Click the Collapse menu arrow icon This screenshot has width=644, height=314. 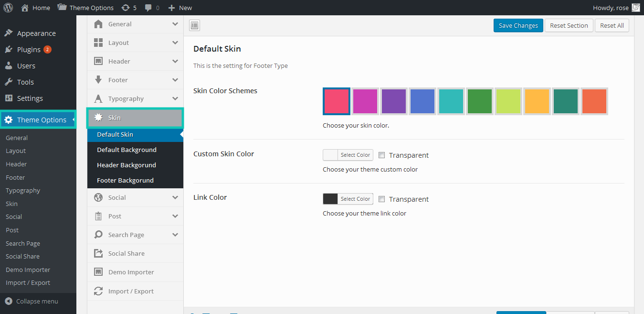pos(9,301)
